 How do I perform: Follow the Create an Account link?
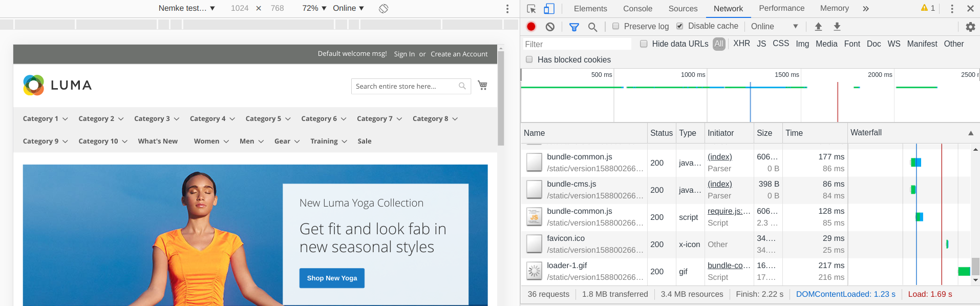click(x=459, y=54)
